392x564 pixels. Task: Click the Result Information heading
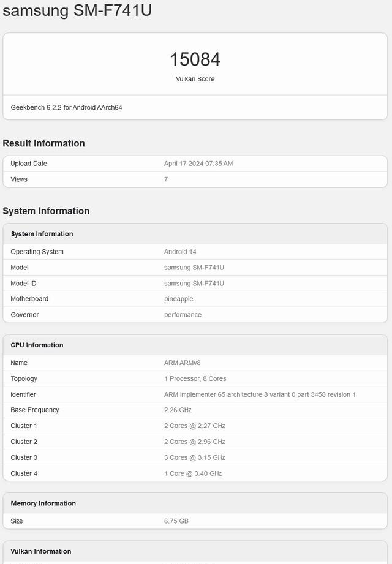point(44,143)
